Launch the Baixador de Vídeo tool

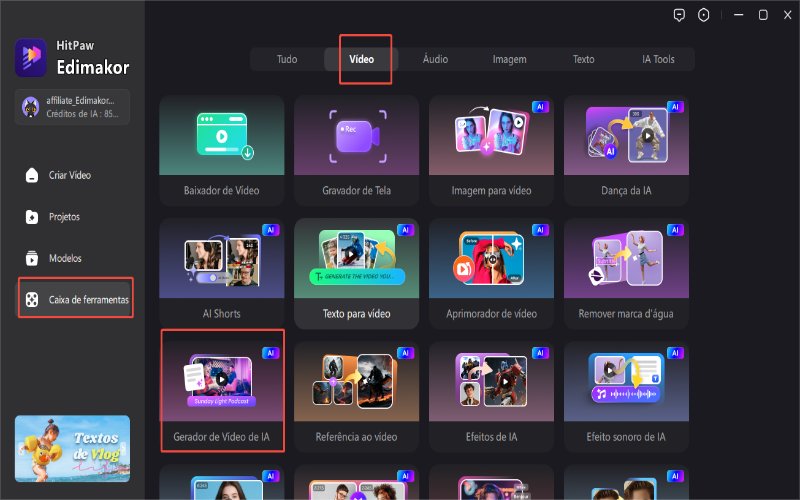[222, 150]
